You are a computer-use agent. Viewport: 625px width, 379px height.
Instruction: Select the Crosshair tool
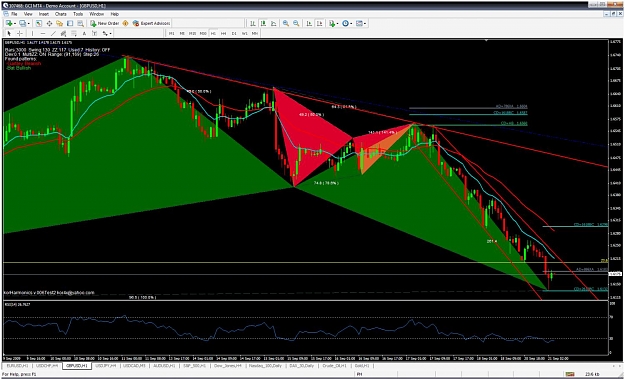tap(20, 33)
